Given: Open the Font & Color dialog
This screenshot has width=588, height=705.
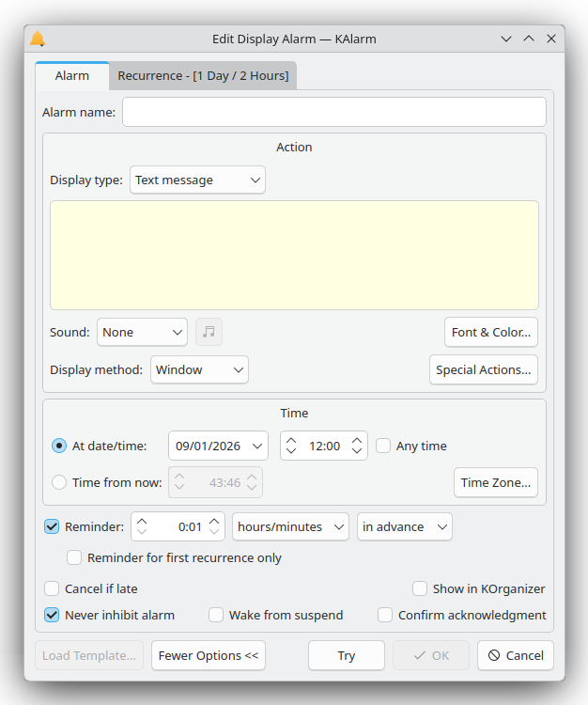Looking at the screenshot, I should pyautogui.click(x=490, y=332).
